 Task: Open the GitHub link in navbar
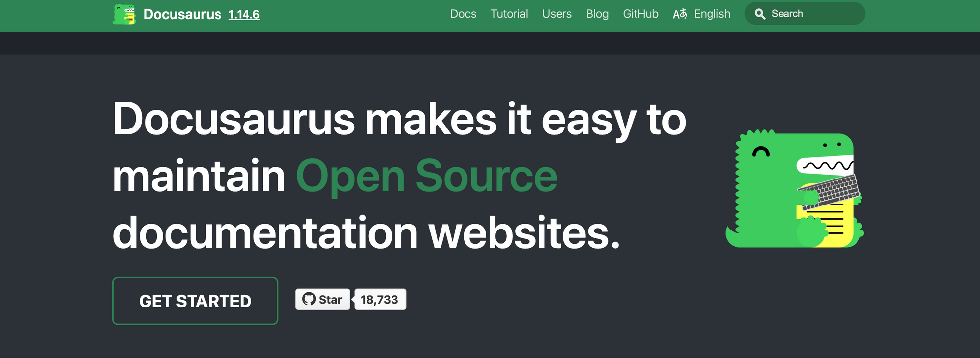pos(640,14)
